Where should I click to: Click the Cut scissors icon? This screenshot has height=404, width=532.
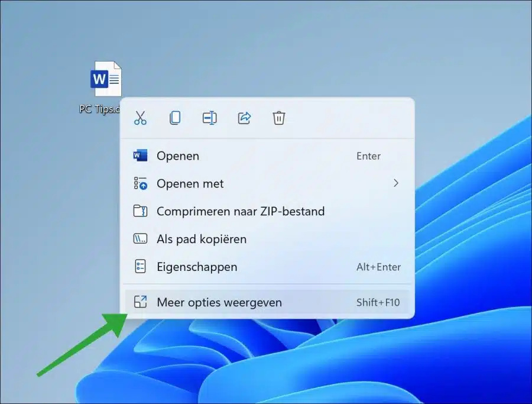click(x=140, y=118)
